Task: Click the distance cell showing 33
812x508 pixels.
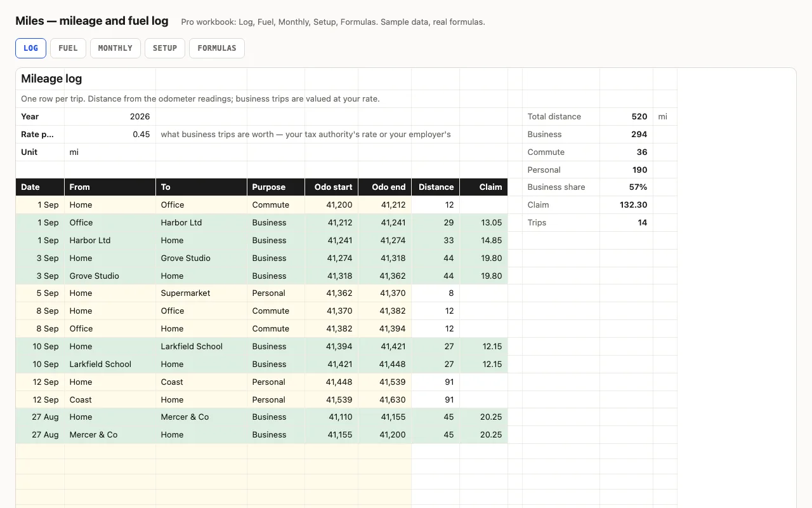Action: pyautogui.click(x=436, y=241)
